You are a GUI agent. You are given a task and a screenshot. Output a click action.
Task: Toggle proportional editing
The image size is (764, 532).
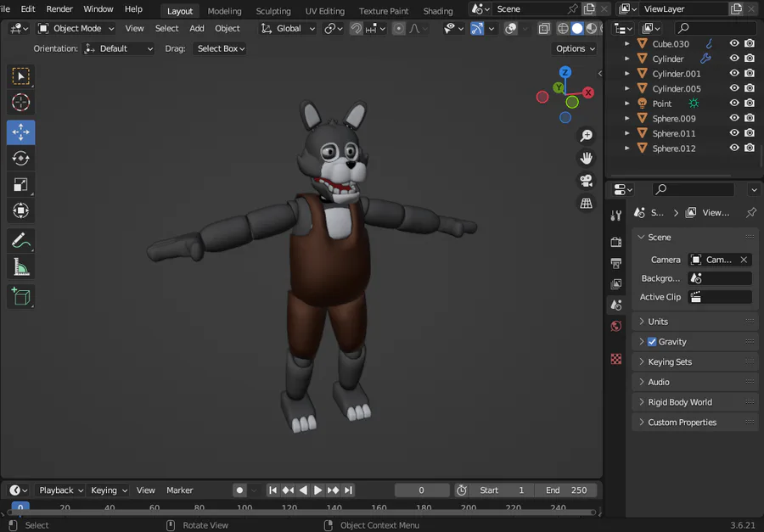coord(399,29)
